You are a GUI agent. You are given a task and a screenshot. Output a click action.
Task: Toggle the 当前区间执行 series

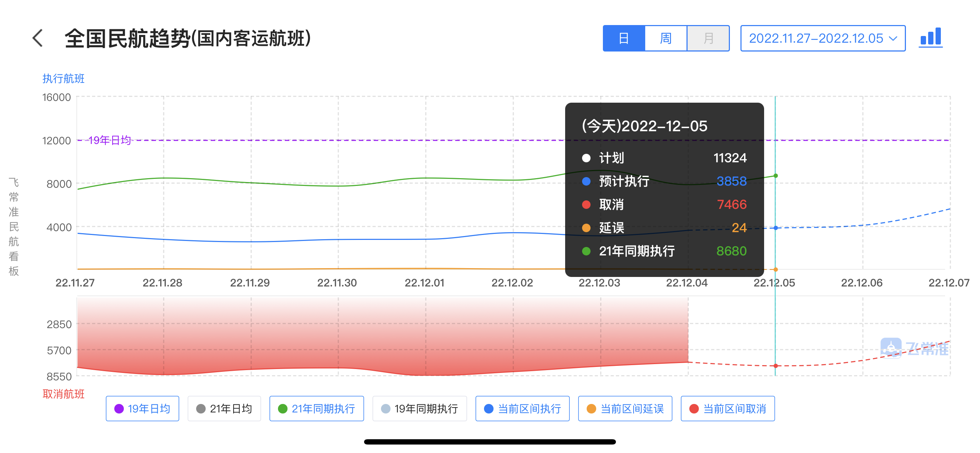pos(522,409)
